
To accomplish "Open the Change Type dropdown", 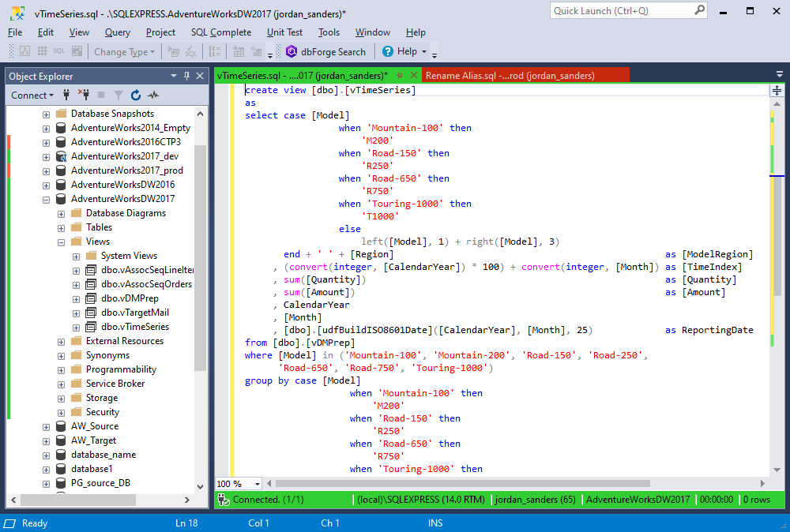I will coord(125,51).
